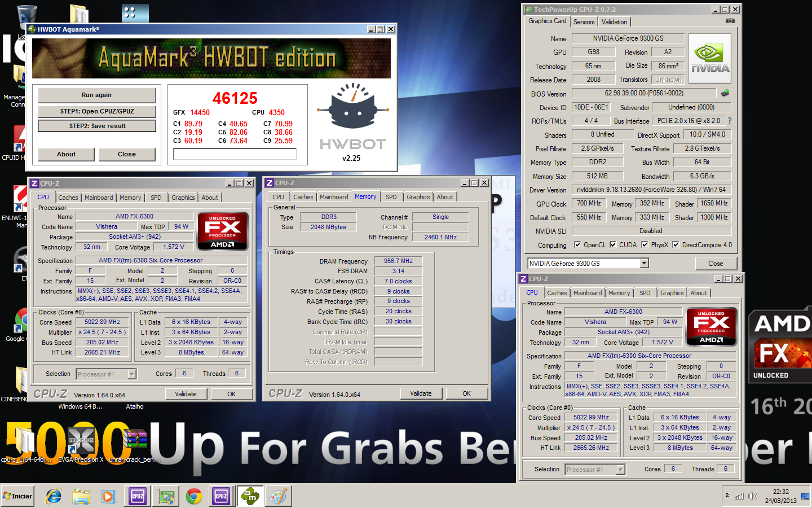Image resolution: width=812 pixels, height=508 pixels.
Task: Click DRAM Frequency 956.7 MHz value
Action: point(398,261)
